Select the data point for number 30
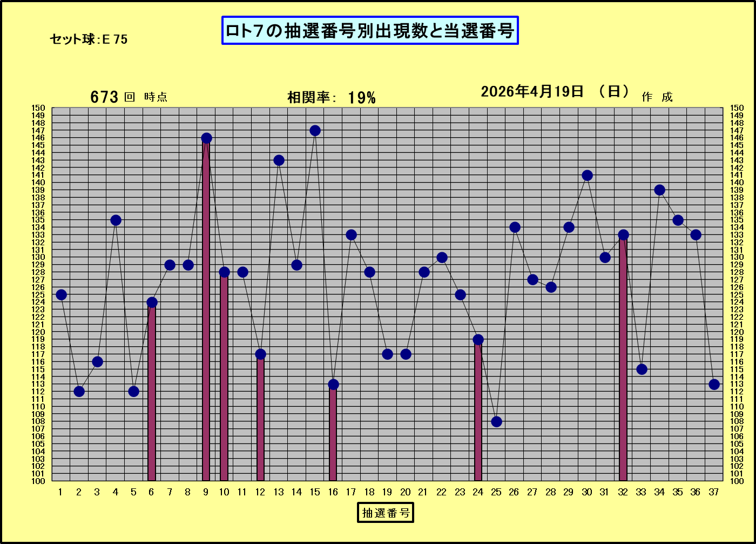Viewport: 756px width, 544px height. [x=587, y=176]
